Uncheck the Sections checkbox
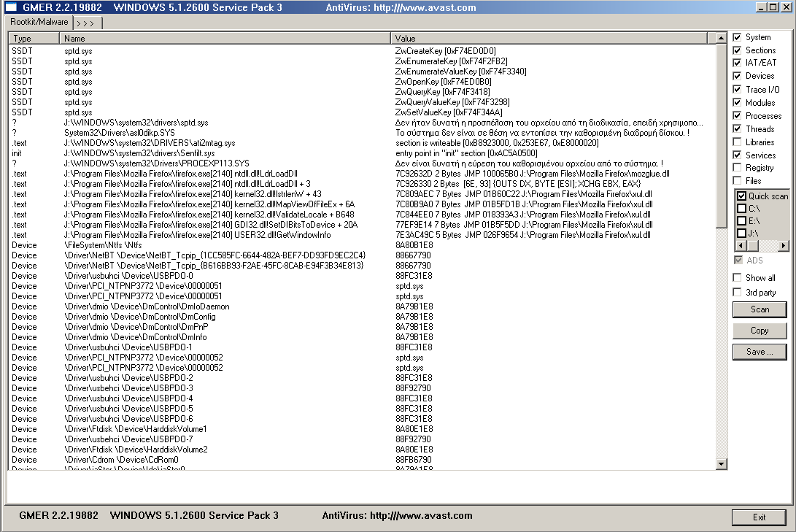 737,50
